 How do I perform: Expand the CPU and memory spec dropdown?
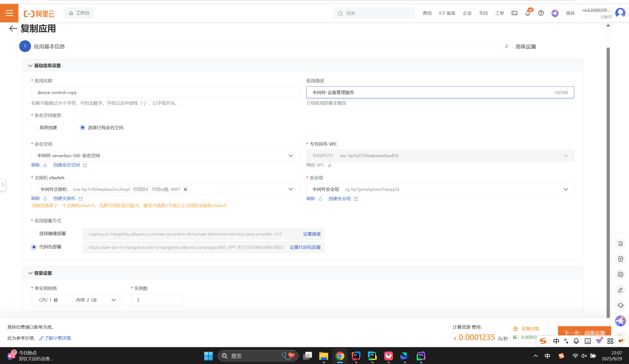(76, 300)
